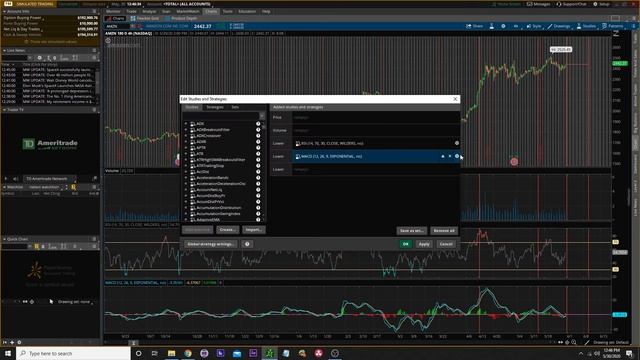Click OK button in studies dialog
The height and width of the screenshot is (360, 640).
coord(405,244)
